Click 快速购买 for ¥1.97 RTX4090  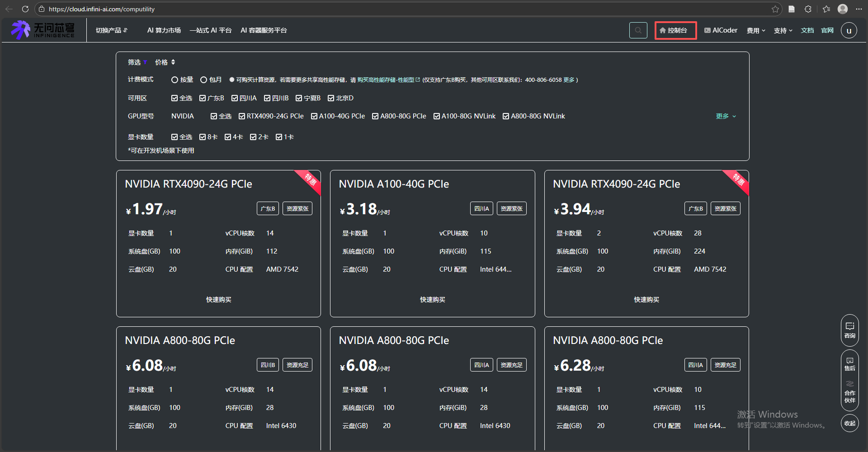point(219,300)
